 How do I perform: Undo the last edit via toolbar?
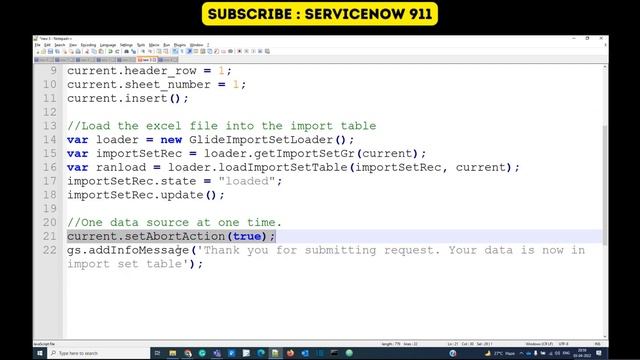pyautogui.click(x=110, y=51)
